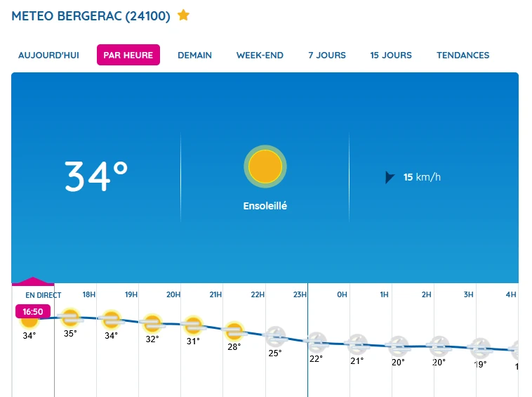532x397 pixels.
Task: Show the 7 JOURS forecast
Action: [x=327, y=55]
